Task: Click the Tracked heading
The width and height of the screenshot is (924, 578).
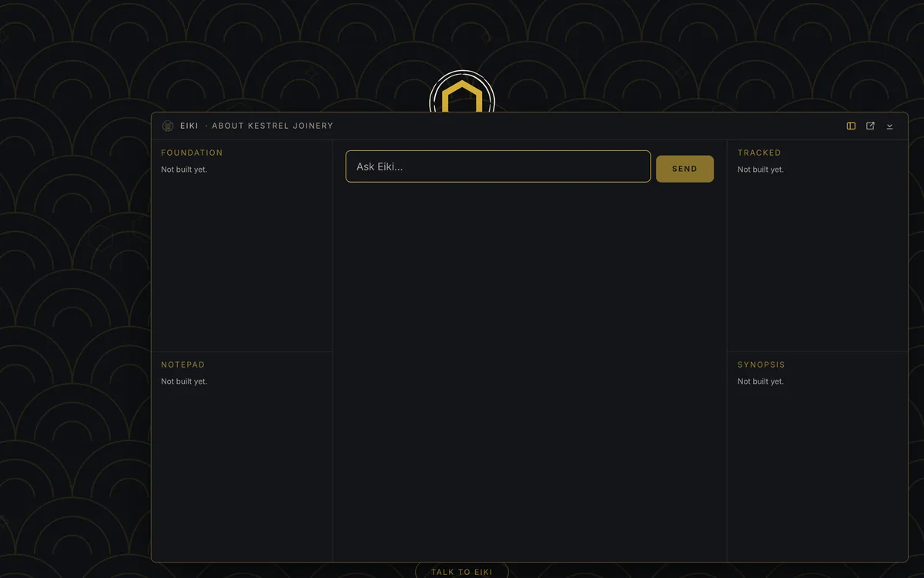Action: [x=759, y=153]
